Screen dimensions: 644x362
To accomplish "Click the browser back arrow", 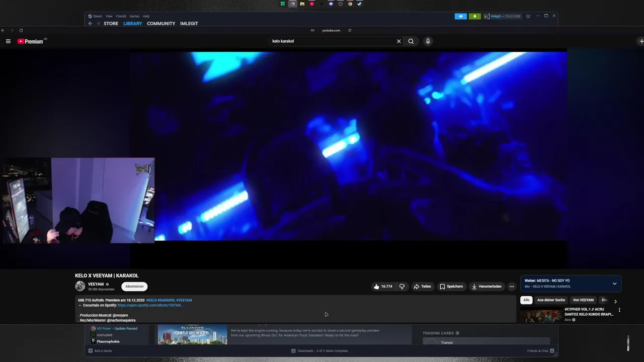I will [x=3, y=30].
